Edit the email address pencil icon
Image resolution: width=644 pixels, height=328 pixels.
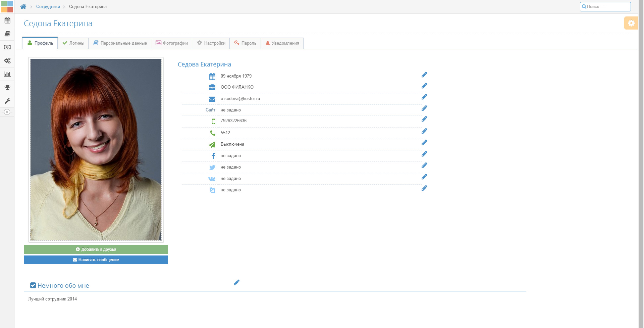(424, 97)
